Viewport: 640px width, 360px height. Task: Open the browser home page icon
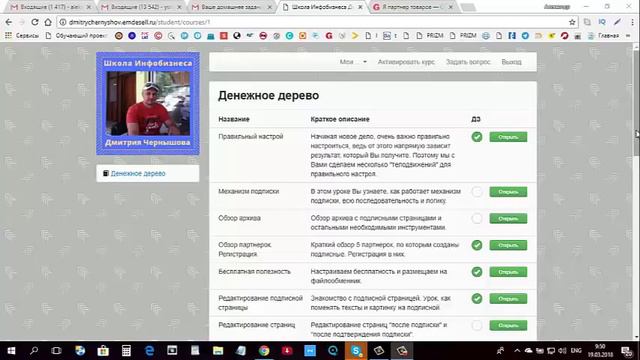pyautogui.click(x=48, y=22)
